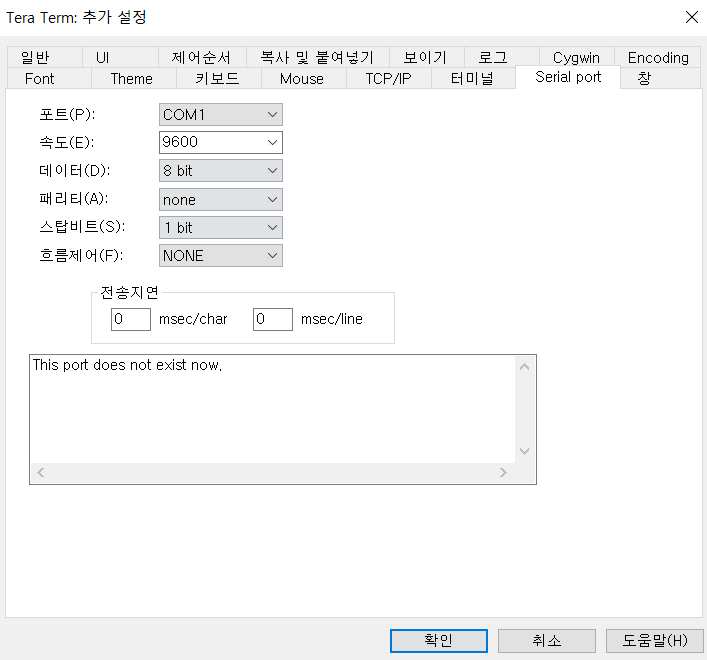
Task: Expand the 스탑비트 1 bit dropdown
Action: pyautogui.click(x=220, y=227)
